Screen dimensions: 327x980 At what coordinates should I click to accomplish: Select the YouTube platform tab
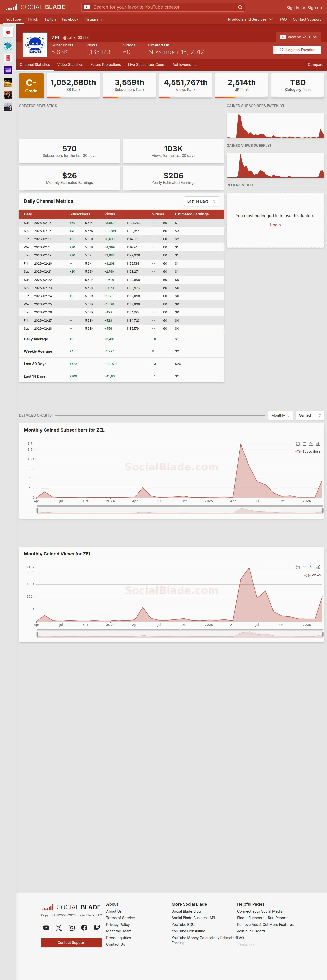coord(13,19)
